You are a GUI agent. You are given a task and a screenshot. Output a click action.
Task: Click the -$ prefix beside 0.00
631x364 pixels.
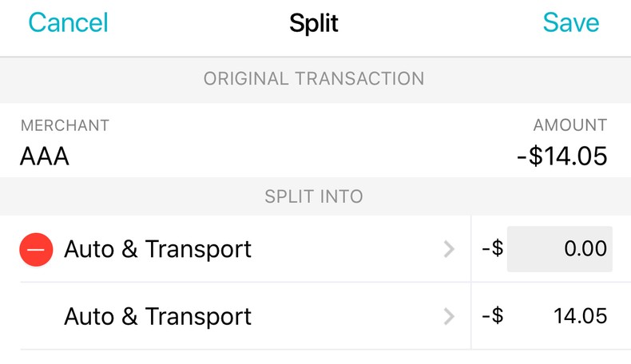tap(492, 249)
